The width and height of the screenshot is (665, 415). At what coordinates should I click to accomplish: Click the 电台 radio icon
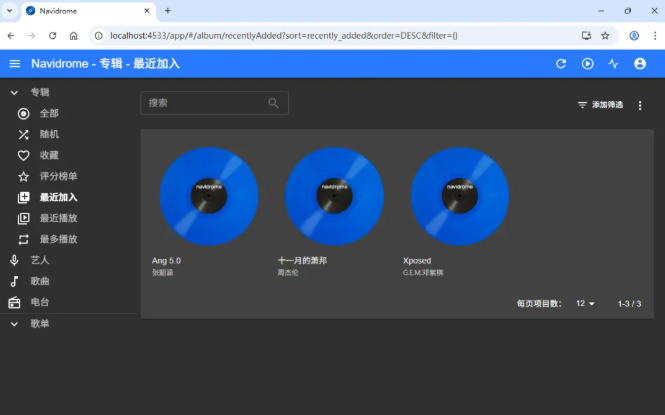14,302
